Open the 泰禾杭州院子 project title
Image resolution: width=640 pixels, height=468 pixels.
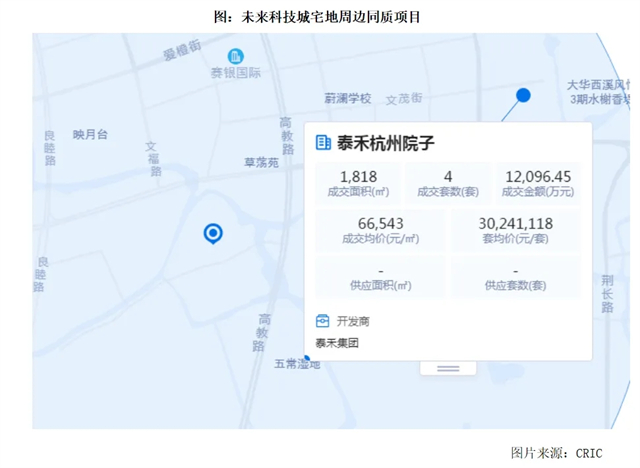click(385, 143)
